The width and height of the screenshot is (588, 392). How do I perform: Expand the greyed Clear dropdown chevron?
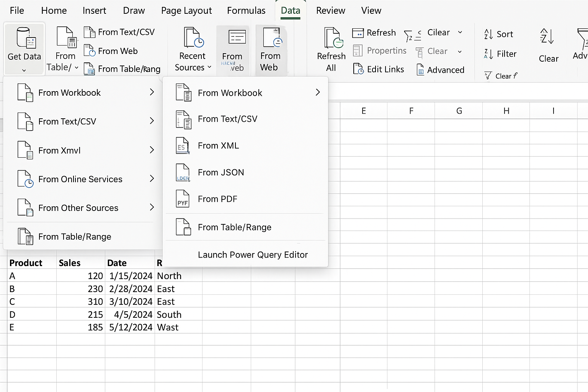(x=460, y=52)
